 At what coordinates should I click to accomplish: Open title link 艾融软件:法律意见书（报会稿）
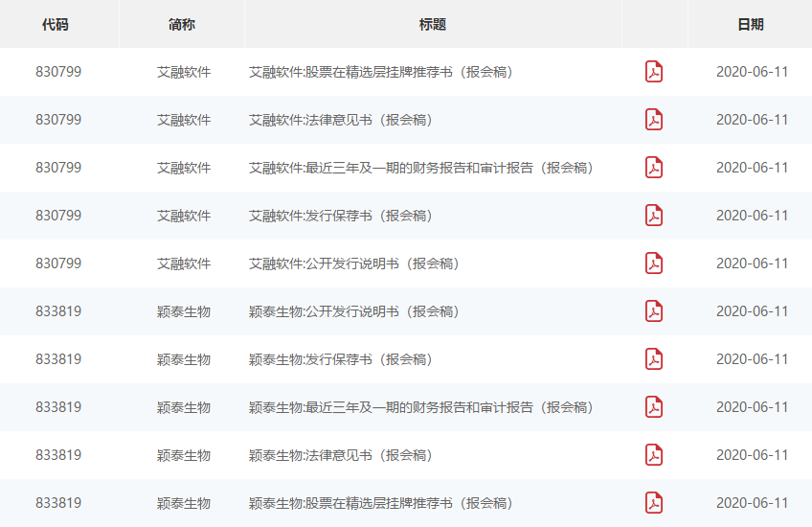coord(340,120)
